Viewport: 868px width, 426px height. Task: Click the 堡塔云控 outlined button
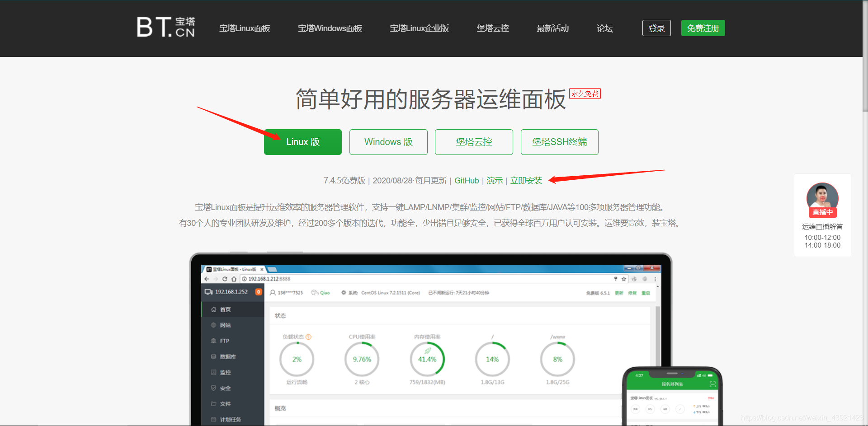coord(474,142)
